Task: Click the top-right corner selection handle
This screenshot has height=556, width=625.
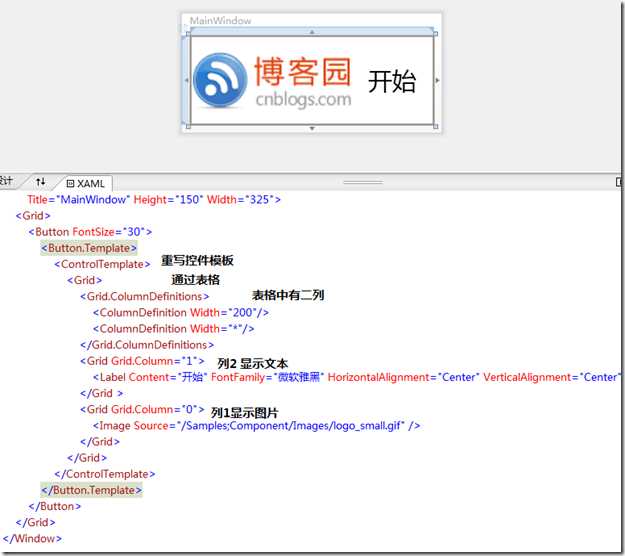Action: coord(436,34)
